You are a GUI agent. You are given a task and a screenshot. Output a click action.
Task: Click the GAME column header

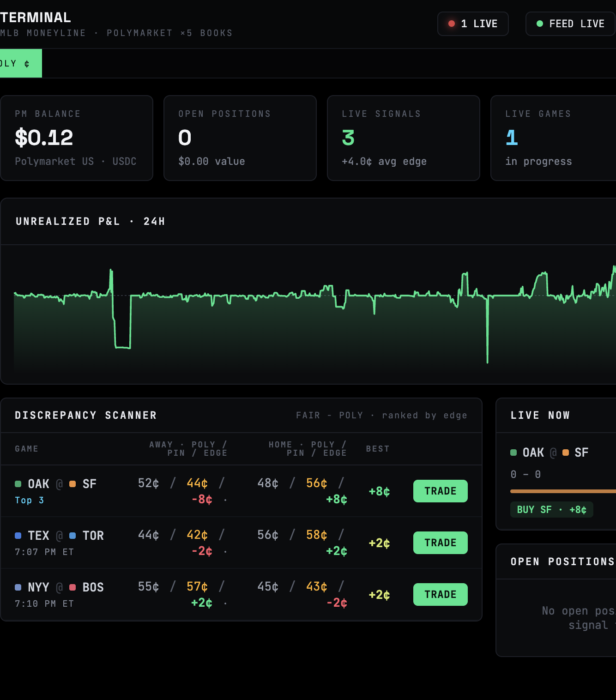26,449
